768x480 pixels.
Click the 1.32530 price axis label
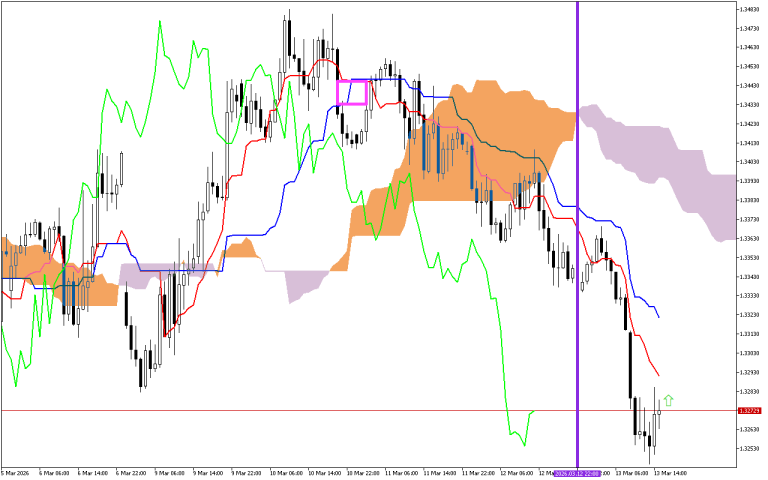(x=750, y=449)
